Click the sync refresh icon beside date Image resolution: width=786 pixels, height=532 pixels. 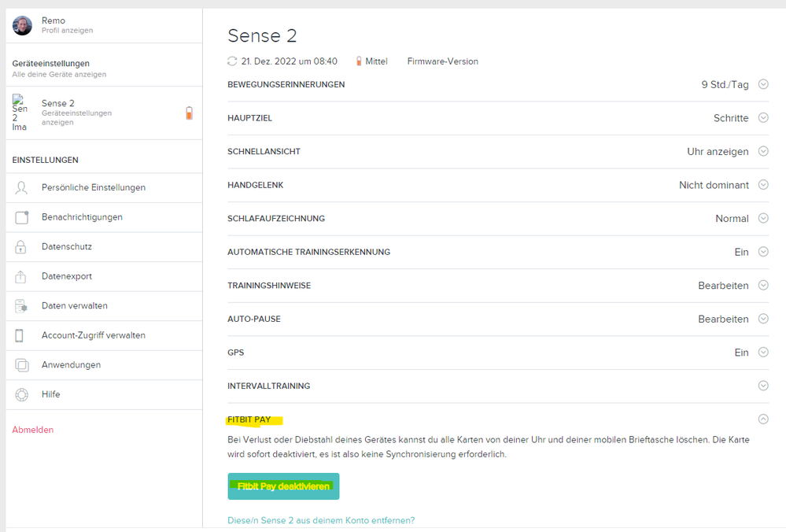point(232,61)
